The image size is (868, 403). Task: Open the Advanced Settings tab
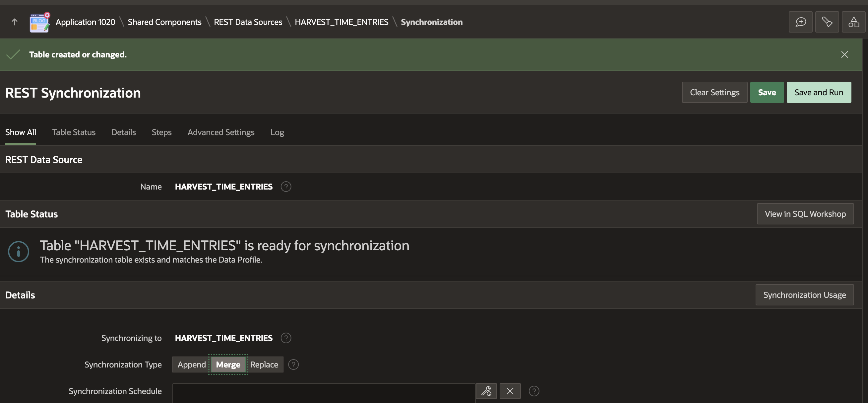pyautogui.click(x=221, y=132)
